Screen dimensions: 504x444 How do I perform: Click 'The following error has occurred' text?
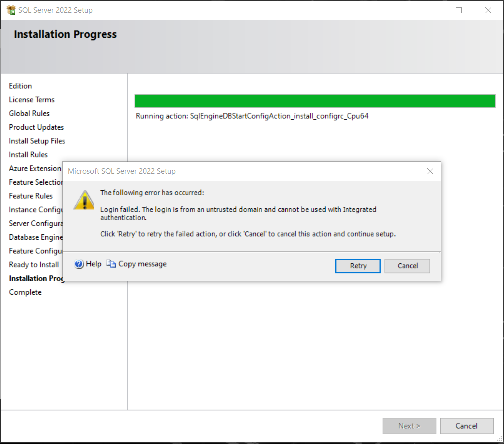coord(152,192)
